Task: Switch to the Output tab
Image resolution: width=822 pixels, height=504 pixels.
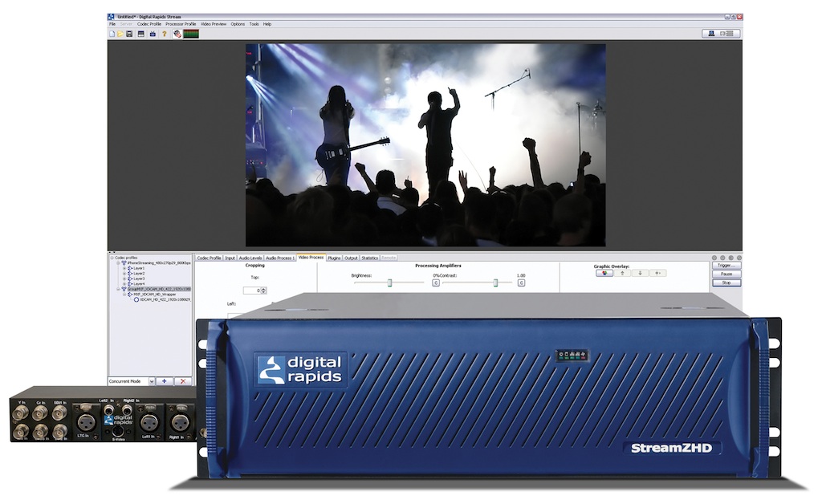Action: (351, 258)
